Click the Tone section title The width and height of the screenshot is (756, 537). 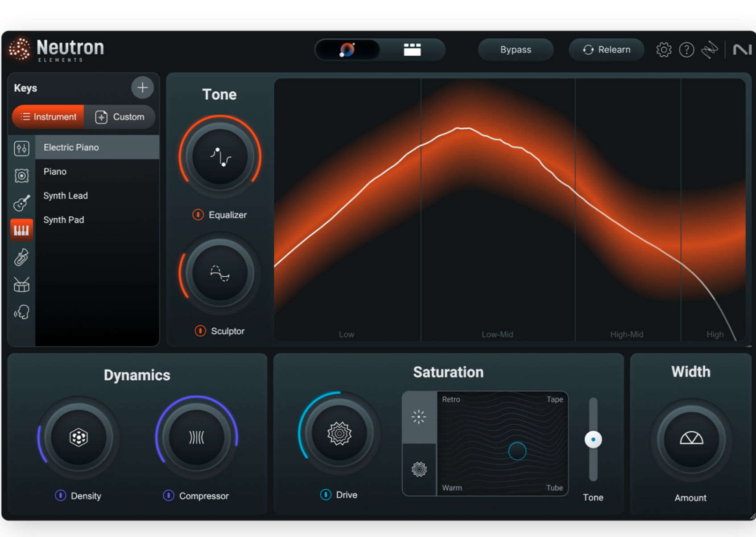(x=219, y=94)
